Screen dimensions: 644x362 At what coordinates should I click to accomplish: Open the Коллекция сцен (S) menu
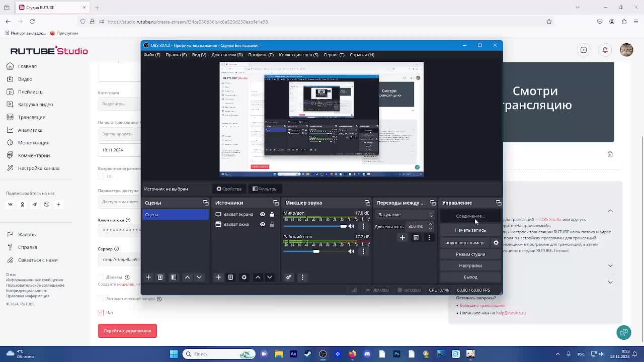(298, 55)
